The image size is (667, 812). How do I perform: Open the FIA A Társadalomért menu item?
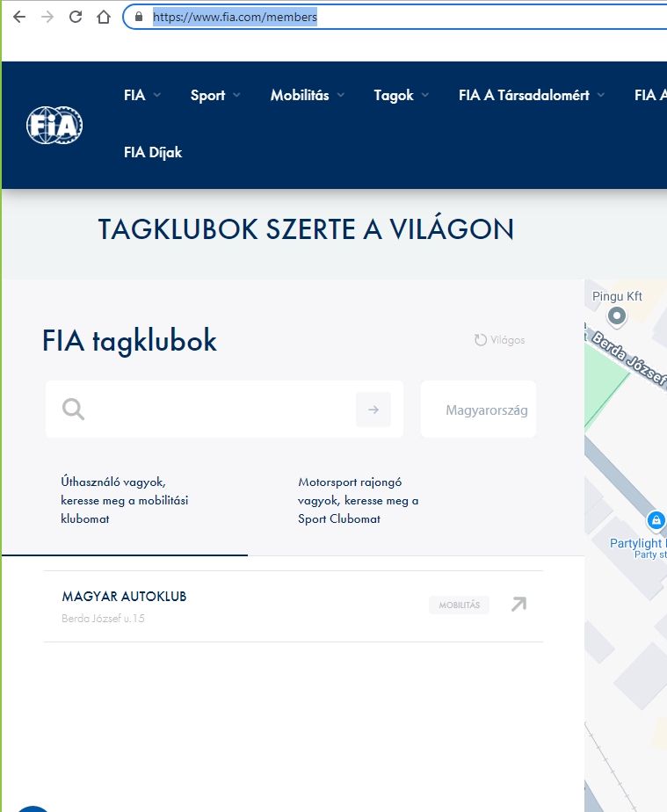tap(524, 95)
